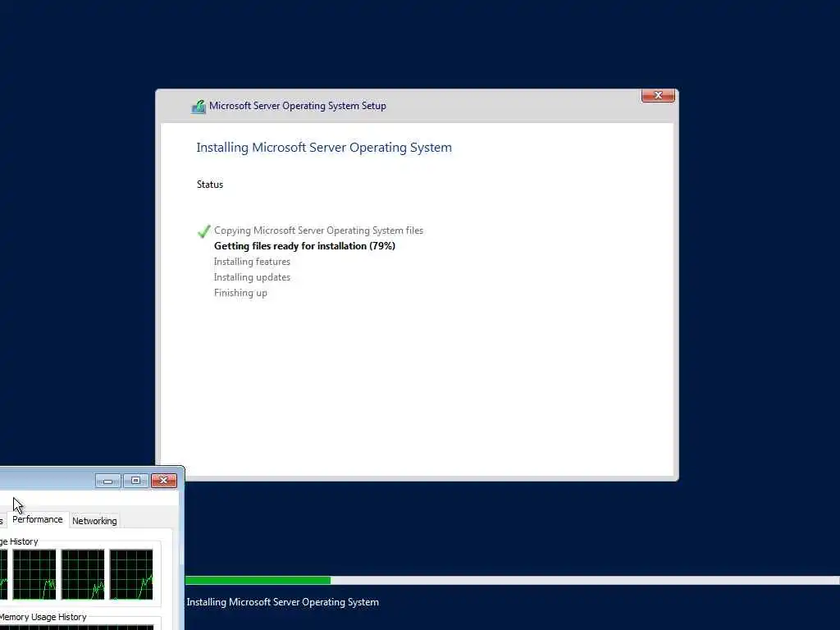Click the 'Memory Usage History' label in Task Manager
The width and height of the screenshot is (840, 630).
[x=43, y=617]
